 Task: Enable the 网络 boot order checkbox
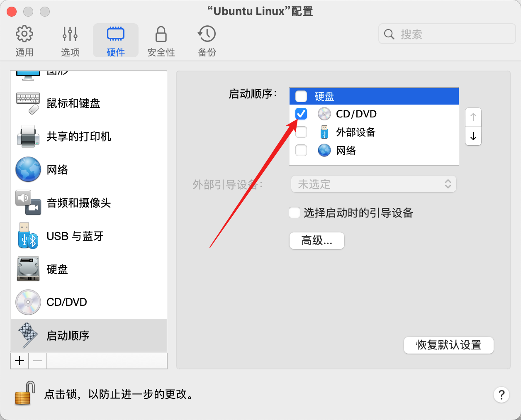tap(301, 150)
